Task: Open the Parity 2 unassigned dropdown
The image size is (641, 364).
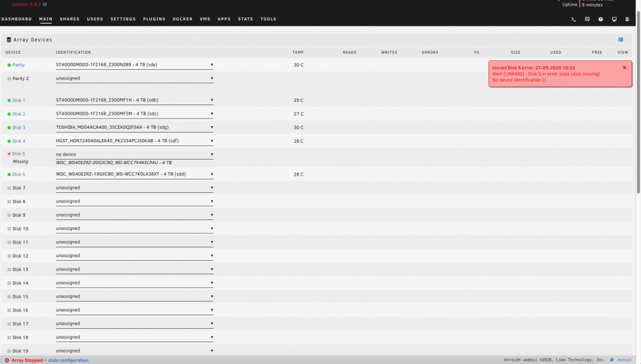Action: click(135, 78)
